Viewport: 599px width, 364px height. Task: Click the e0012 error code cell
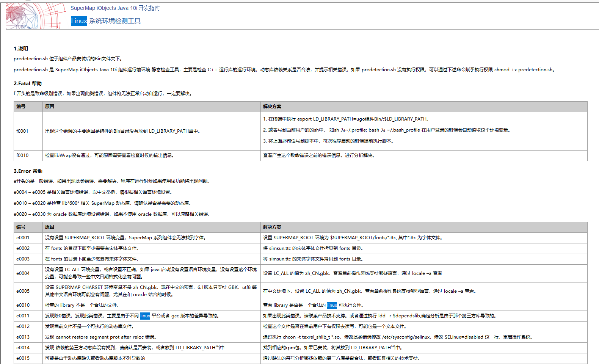pyautogui.click(x=28, y=326)
